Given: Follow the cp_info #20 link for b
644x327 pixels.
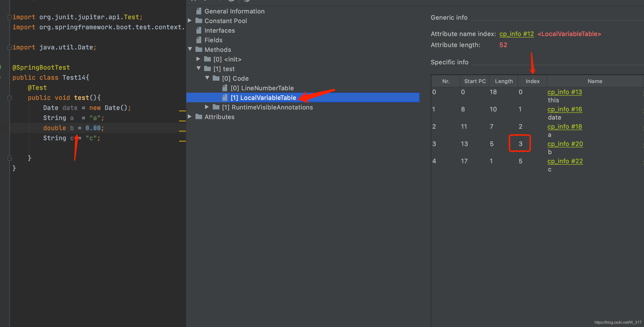Looking at the screenshot, I should (565, 144).
